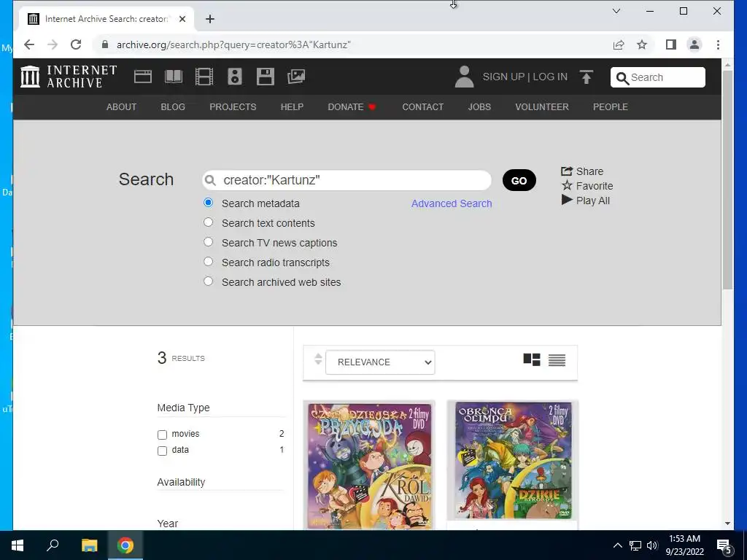This screenshot has width=747, height=560.
Task: Show hidden system tray icons
Action: pos(617,545)
